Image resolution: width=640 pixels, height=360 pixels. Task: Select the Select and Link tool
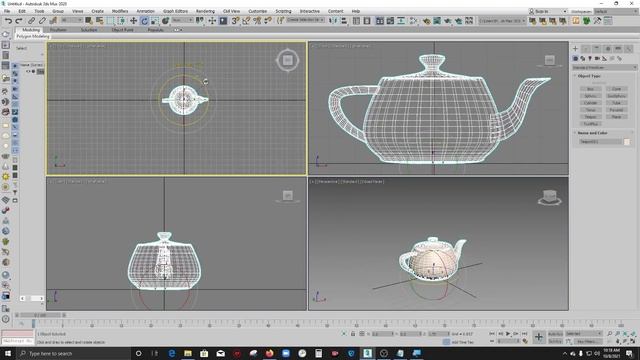tap(31, 20)
